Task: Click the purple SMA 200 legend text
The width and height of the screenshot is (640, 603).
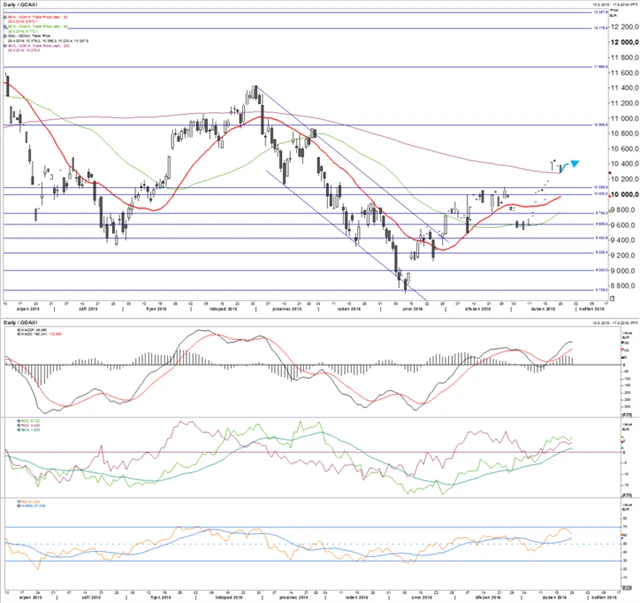Action: point(39,46)
